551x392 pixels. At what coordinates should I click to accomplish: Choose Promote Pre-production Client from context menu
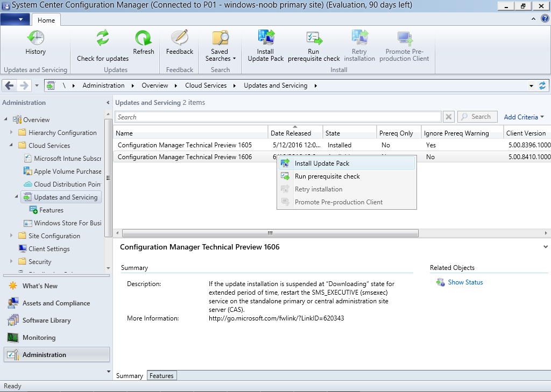coord(347,202)
